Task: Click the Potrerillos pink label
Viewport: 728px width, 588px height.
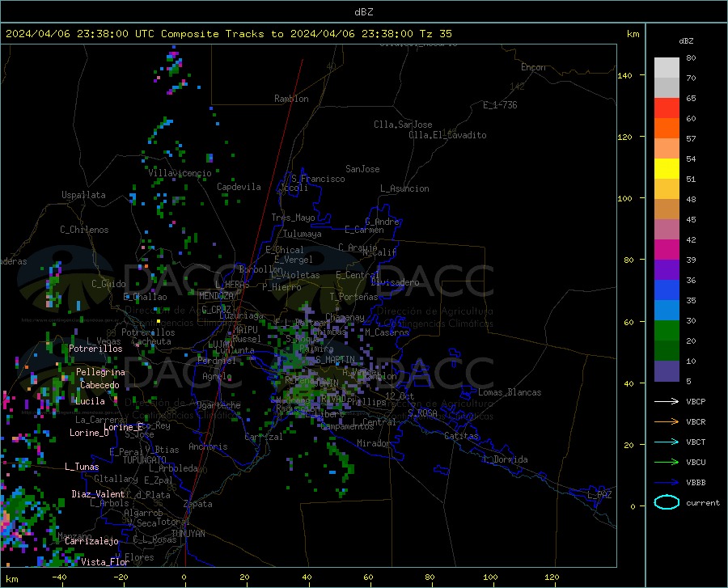Action: click(x=95, y=349)
